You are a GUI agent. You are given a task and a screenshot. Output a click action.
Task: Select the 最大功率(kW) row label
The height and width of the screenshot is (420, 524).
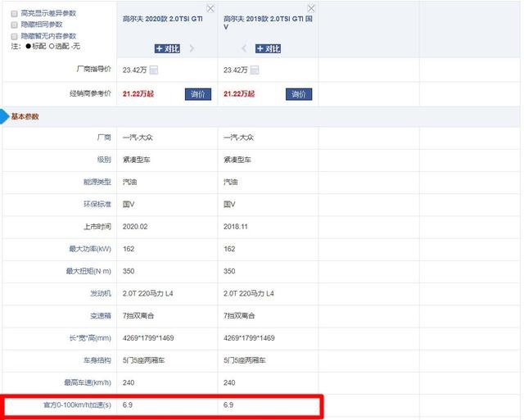pos(90,249)
